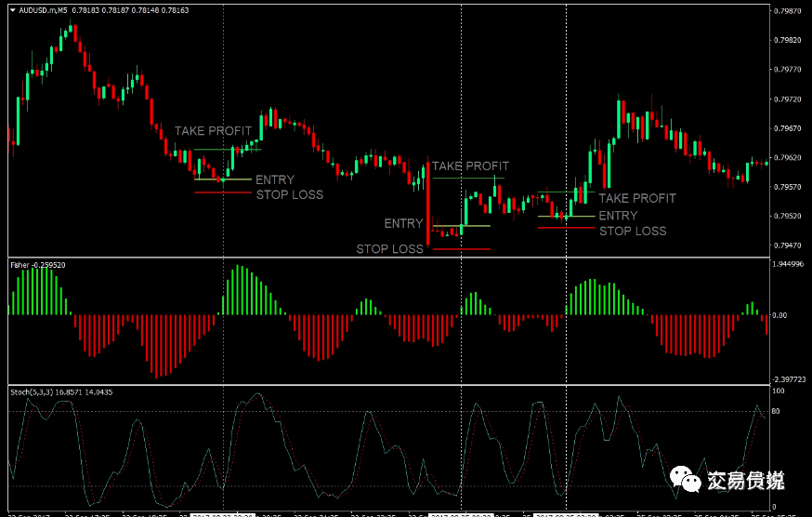The height and width of the screenshot is (517, 812).
Task: Select the middle trade's STOP LOSS label
Action: click(389, 248)
